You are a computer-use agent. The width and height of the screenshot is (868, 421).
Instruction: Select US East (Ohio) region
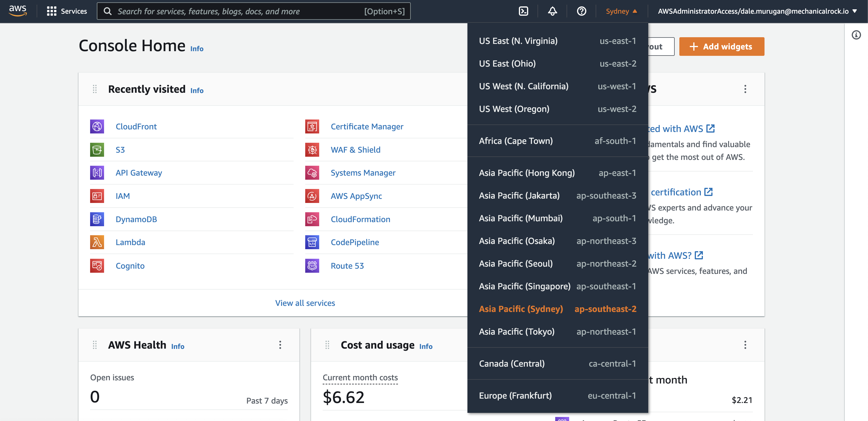tap(558, 63)
